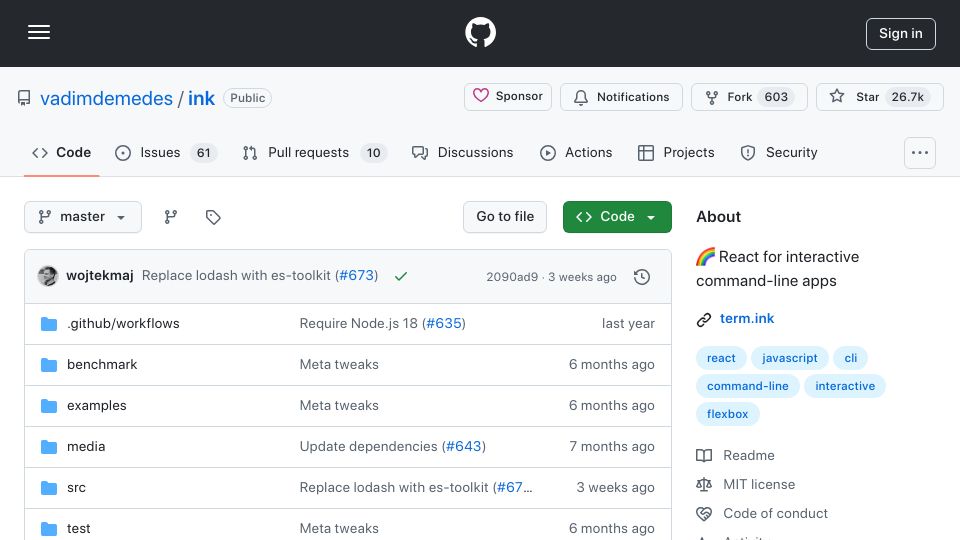960x540 pixels.
Task: Click the src folder icon
Action: point(49,488)
